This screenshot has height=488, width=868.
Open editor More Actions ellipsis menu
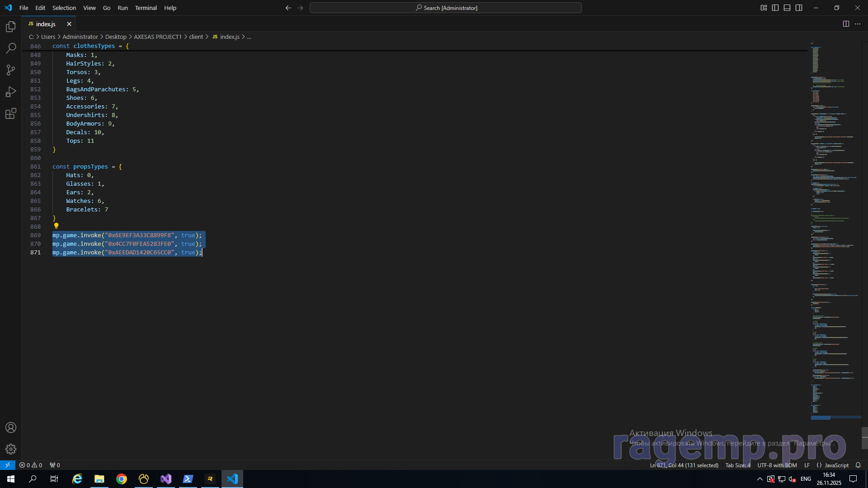click(858, 24)
